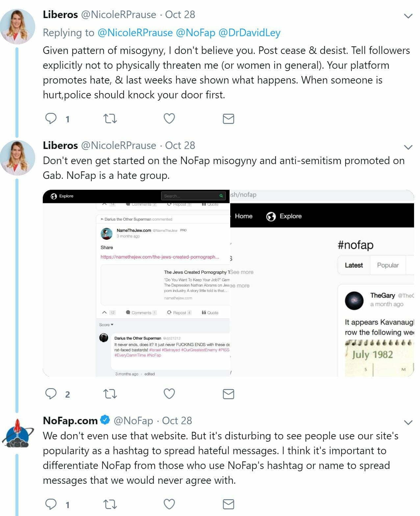420x516 pixels.
Task: Like the first Liberos tweet
Action: pyautogui.click(x=169, y=118)
